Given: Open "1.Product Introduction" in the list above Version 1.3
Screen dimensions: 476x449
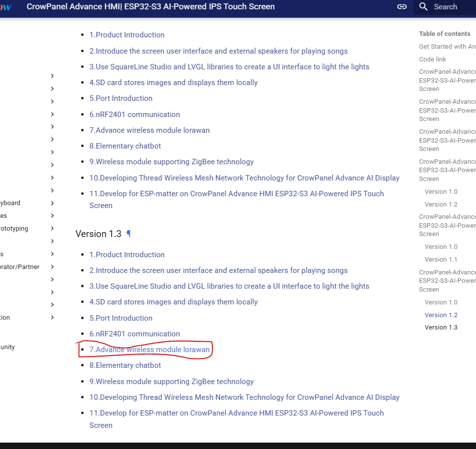Looking at the screenshot, I should coord(127,35).
